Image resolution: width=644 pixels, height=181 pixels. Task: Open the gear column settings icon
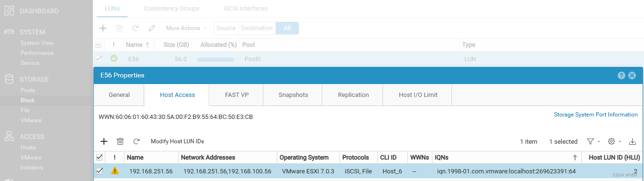pyautogui.click(x=611, y=141)
